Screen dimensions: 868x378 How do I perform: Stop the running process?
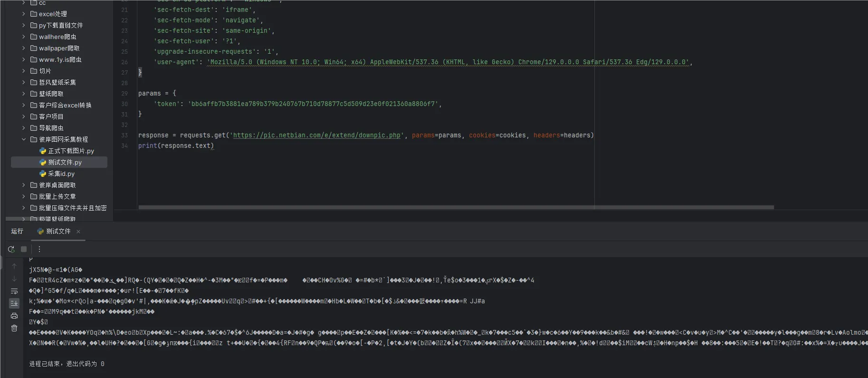(x=24, y=249)
